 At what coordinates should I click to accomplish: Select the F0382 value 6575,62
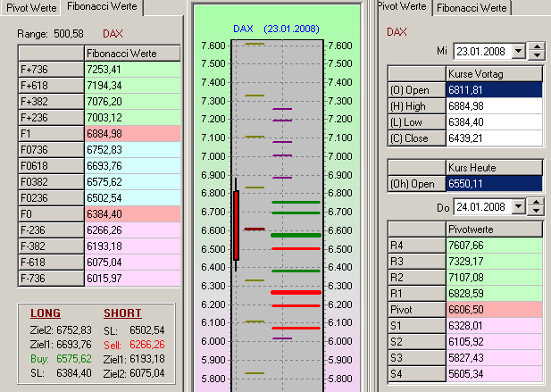132,182
